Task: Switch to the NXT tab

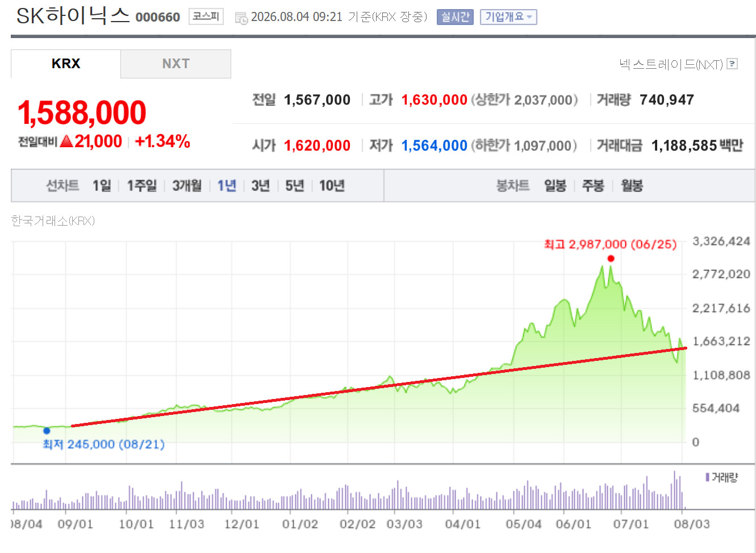Action: [176, 64]
